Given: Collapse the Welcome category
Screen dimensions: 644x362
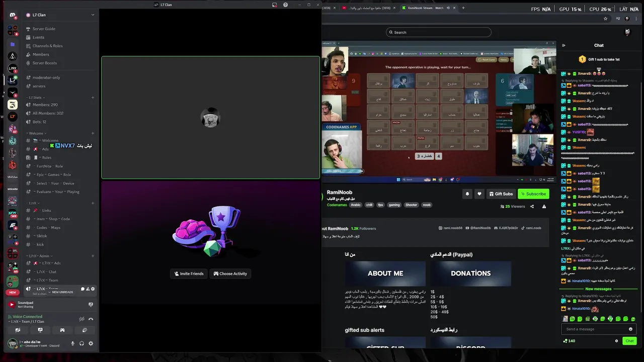Looking at the screenshot, I should (x=36, y=133).
